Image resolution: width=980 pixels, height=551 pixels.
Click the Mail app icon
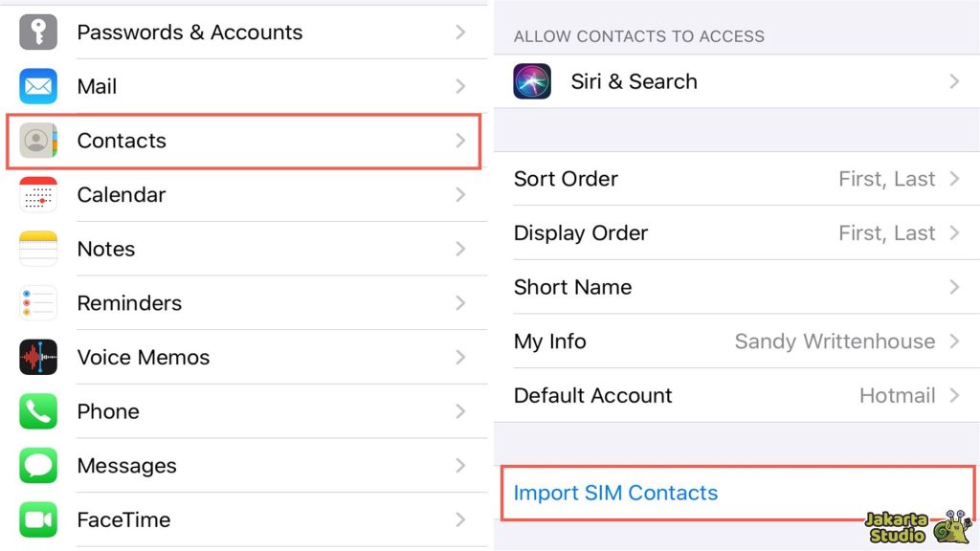point(36,86)
